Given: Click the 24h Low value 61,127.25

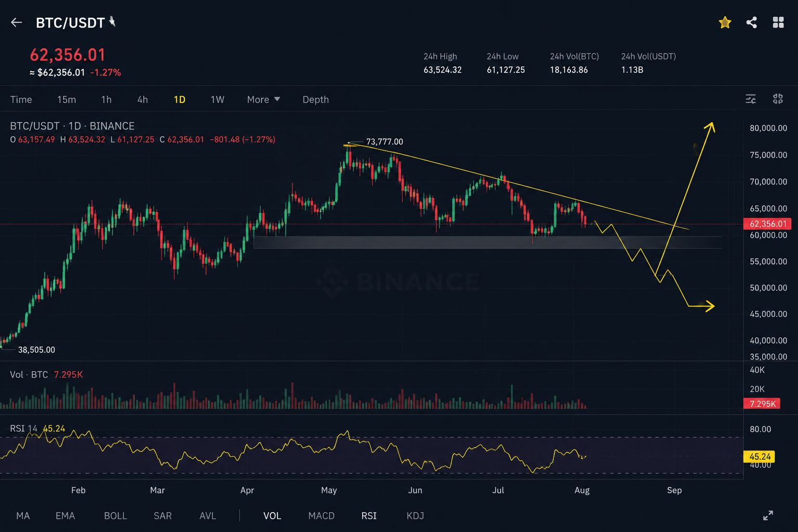Looking at the screenshot, I should (506, 70).
